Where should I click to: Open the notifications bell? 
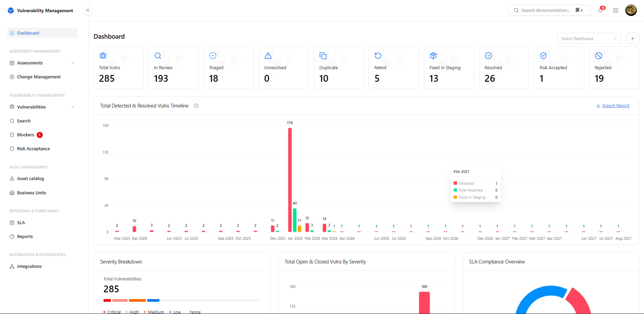coord(600,10)
